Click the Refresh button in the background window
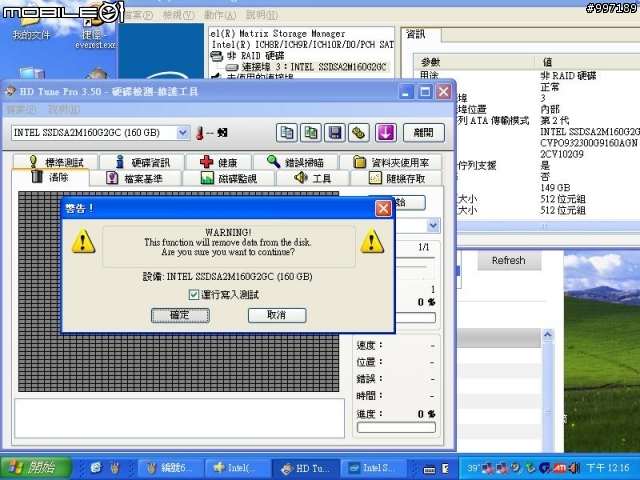 (x=509, y=260)
